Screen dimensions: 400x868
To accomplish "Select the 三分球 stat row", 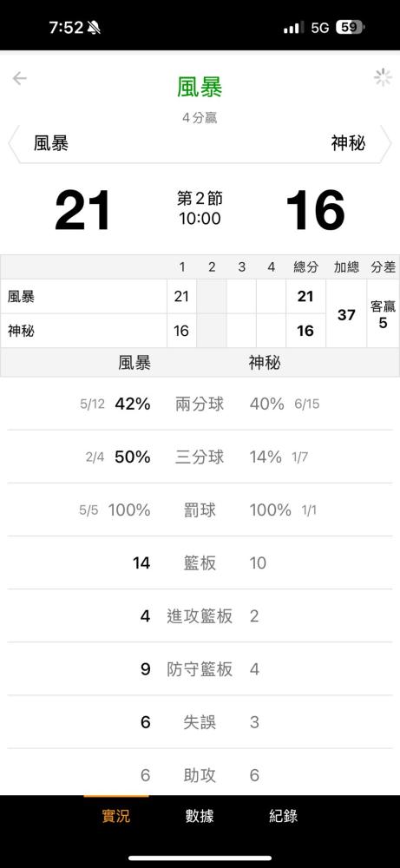I will (200, 457).
